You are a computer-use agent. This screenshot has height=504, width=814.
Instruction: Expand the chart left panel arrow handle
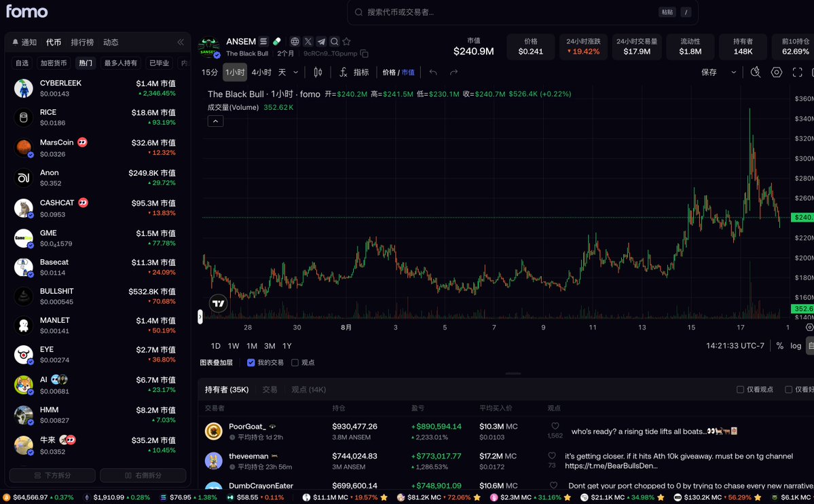tap(200, 316)
